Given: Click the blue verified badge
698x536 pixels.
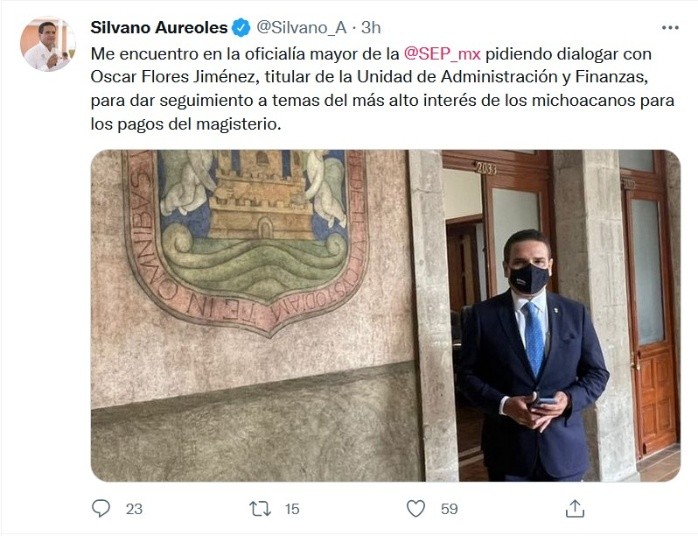Looking at the screenshot, I should click(x=242, y=28).
